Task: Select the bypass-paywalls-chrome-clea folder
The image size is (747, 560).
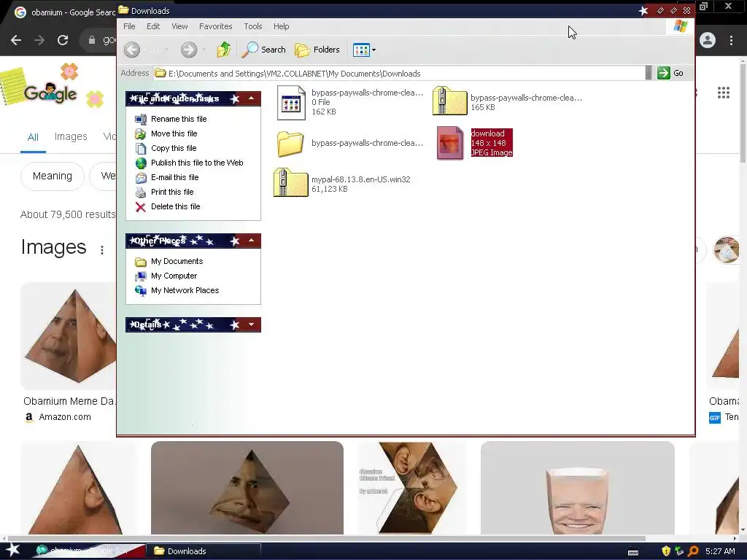Action: pos(290,144)
